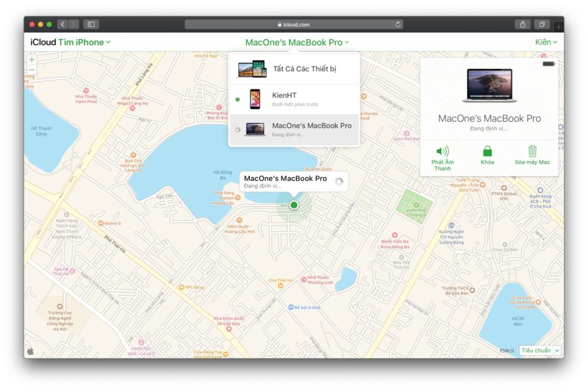The height and width of the screenshot is (390, 588).
Task: Select the Phát Âm Thanh speaker icon
Action: pos(442,151)
